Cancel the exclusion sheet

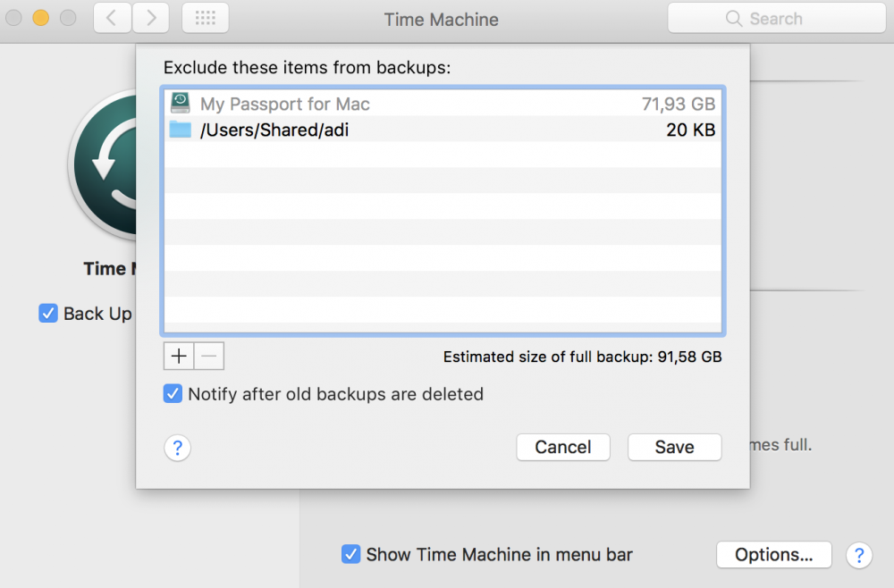[x=562, y=448]
